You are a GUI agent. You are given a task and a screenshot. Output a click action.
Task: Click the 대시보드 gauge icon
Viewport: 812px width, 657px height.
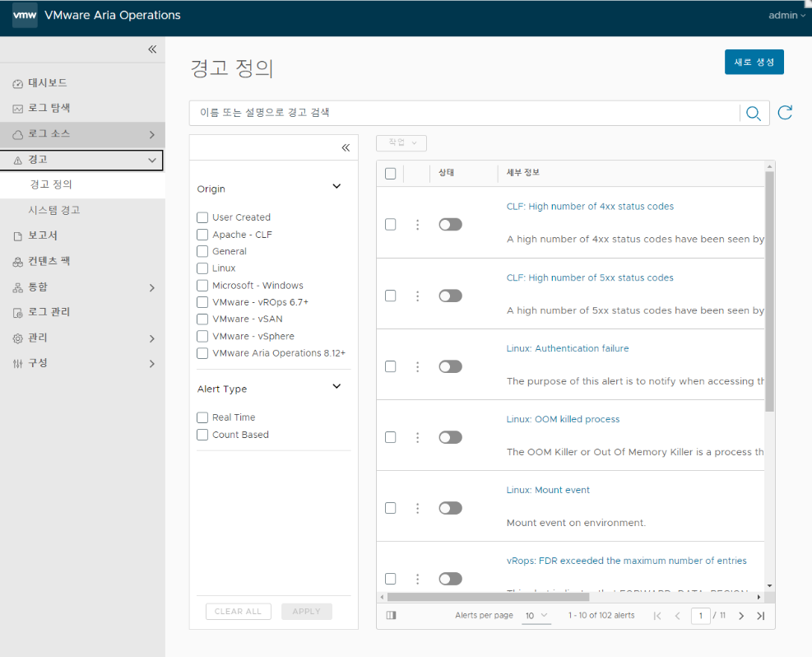click(17, 83)
